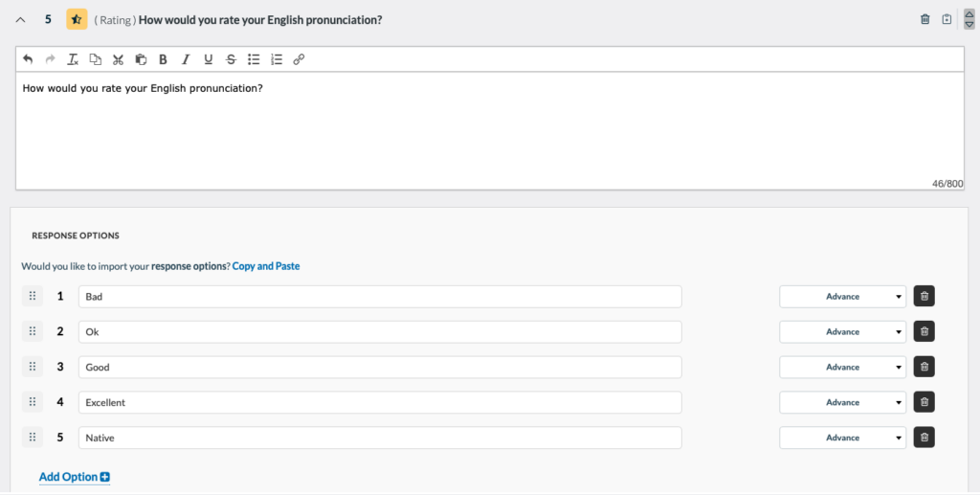Move question down with the down arrow

(969, 25)
